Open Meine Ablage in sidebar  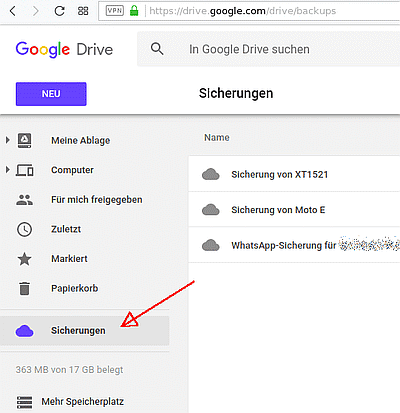pos(81,140)
